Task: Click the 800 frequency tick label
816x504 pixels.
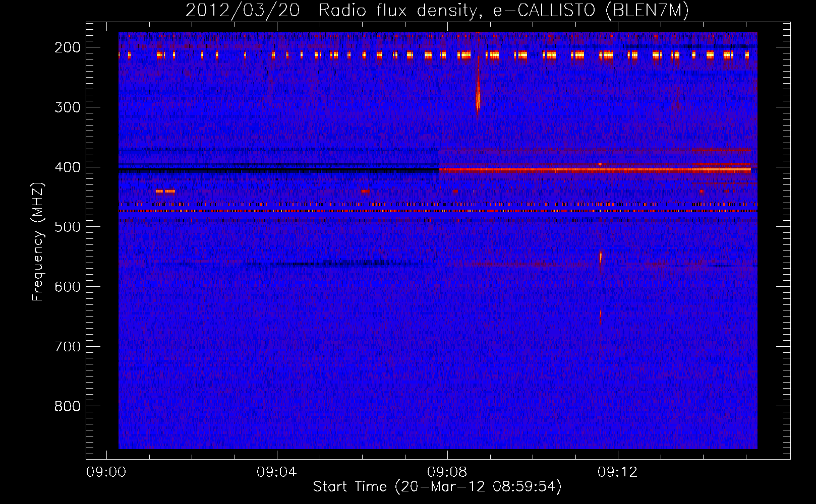Action: coord(68,406)
